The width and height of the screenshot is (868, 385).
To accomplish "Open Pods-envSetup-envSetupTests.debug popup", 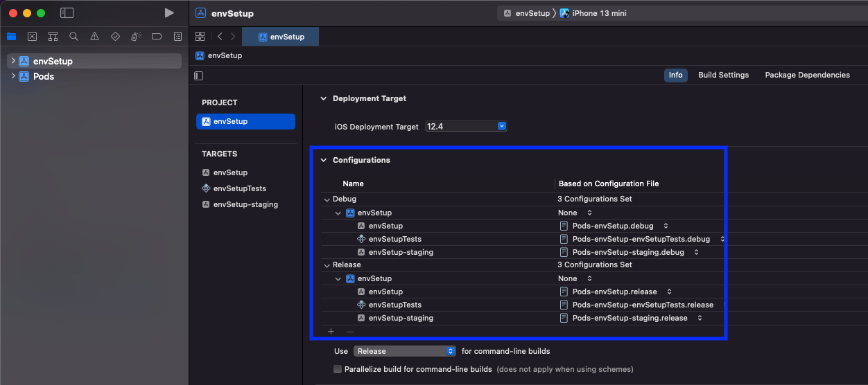I will tap(642, 239).
